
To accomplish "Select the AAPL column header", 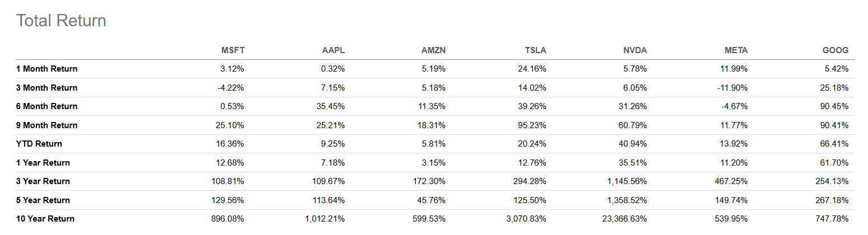I will tap(334, 50).
